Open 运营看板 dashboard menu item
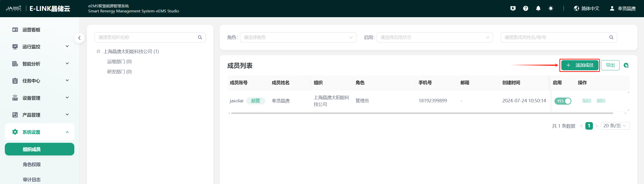The image size is (644, 184). [31, 30]
